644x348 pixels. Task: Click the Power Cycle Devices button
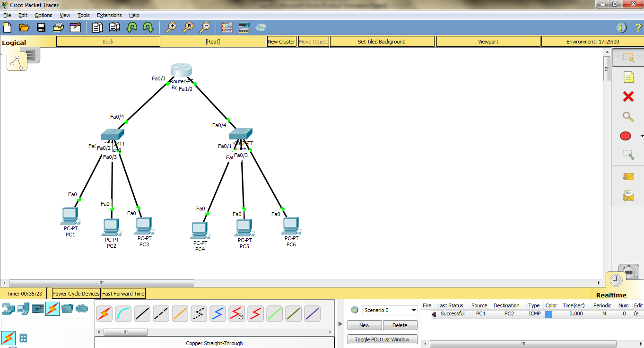click(x=76, y=294)
